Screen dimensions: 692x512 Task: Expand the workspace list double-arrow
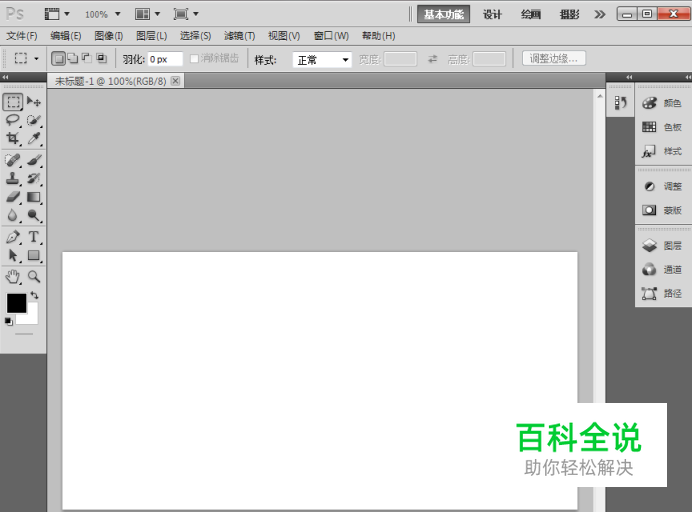599,14
